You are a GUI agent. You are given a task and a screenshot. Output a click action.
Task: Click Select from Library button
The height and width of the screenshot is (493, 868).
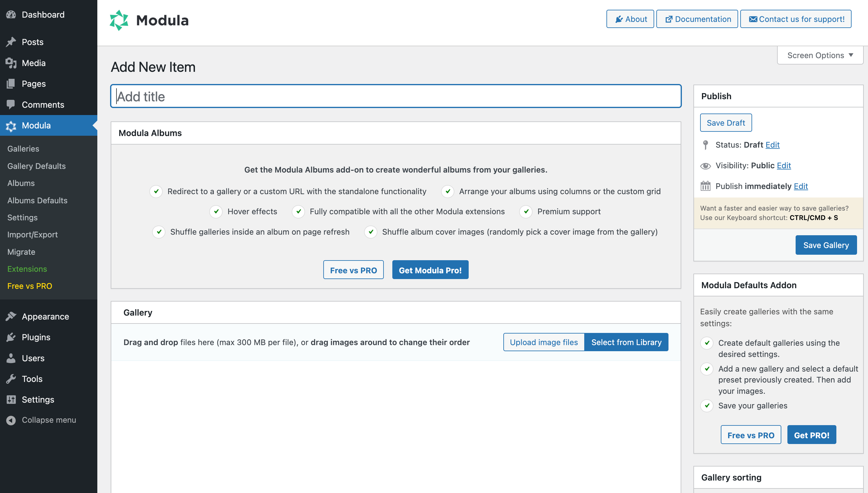[x=627, y=342]
